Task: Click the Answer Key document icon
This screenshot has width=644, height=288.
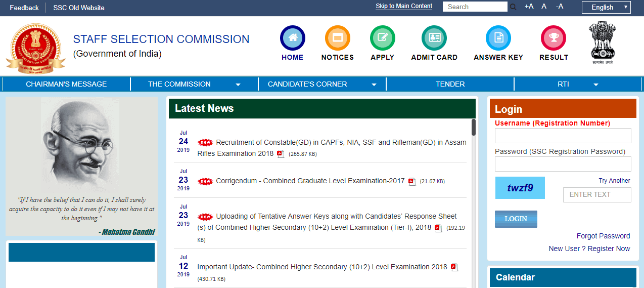Action: click(498, 38)
